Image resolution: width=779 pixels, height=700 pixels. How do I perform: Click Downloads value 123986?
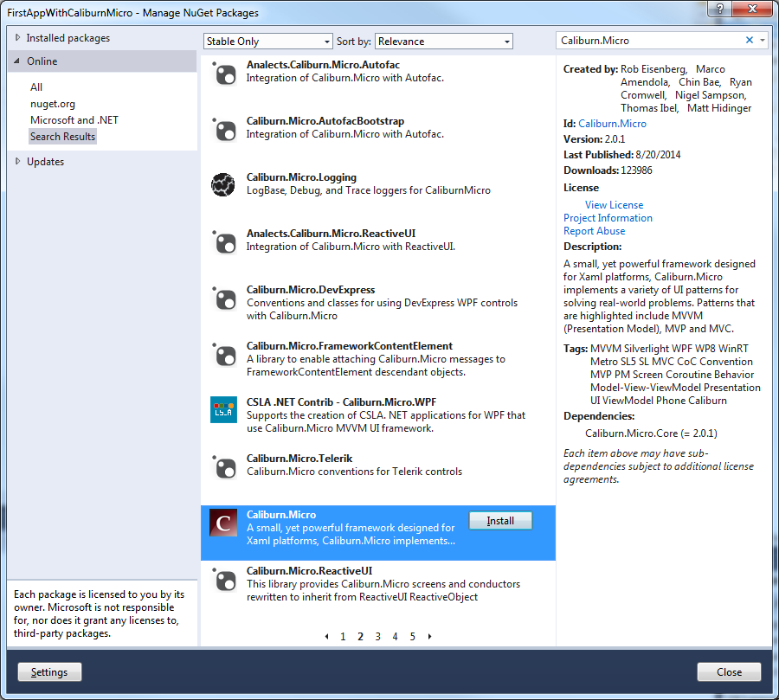click(x=636, y=170)
